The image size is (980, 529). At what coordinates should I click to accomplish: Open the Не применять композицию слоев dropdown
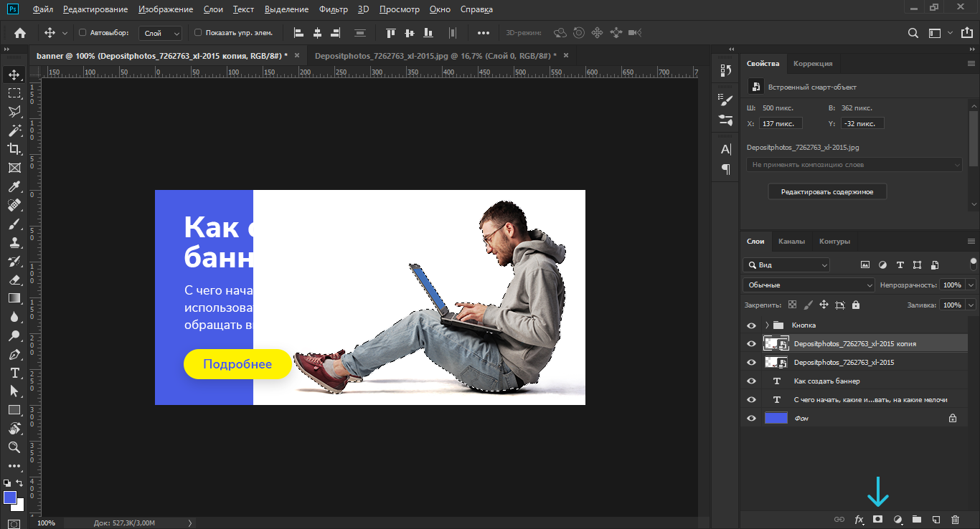pyautogui.click(x=854, y=164)
